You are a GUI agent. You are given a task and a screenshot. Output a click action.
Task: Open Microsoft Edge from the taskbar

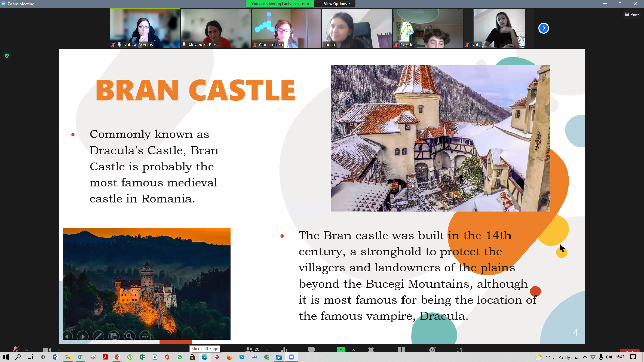[x=204, y=357]
